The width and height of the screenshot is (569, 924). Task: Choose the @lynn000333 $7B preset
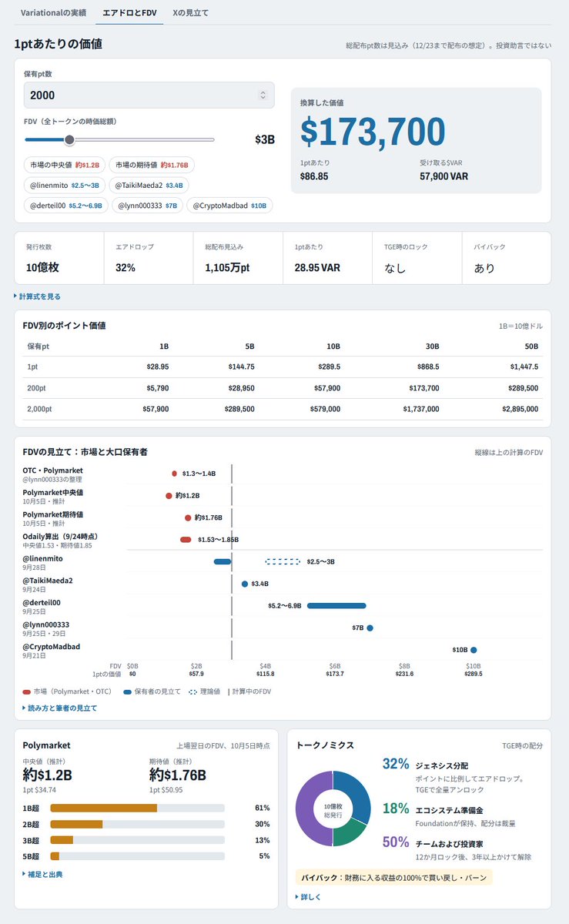click(x=148, y=206)
